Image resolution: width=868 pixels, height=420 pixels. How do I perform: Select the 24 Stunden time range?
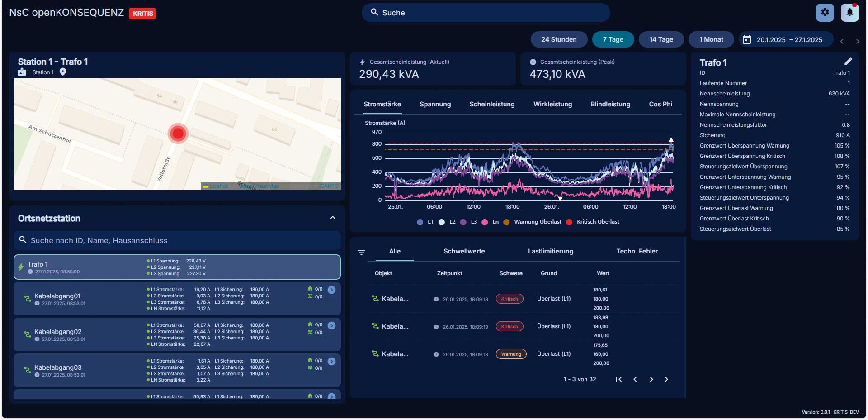coord(559,39)
